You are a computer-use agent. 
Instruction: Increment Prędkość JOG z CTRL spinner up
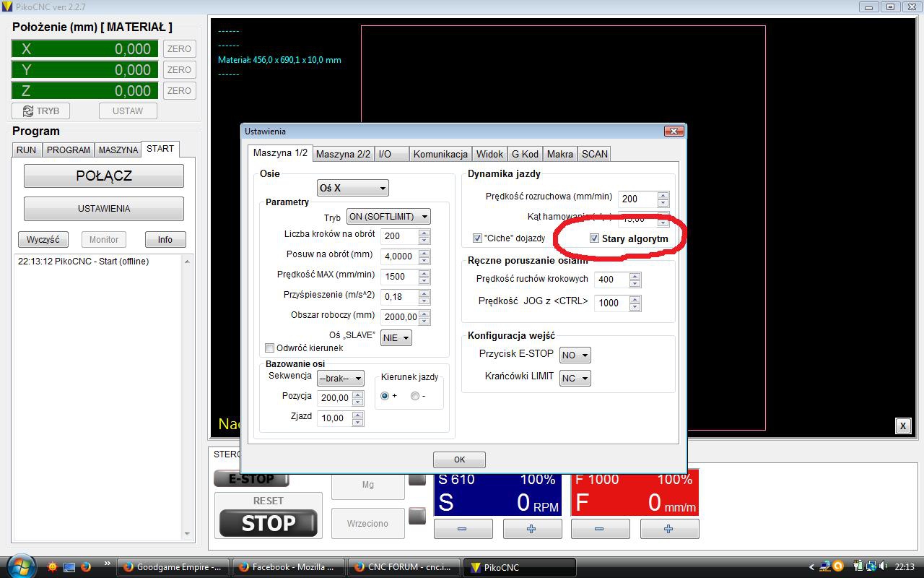click(635, 299)
